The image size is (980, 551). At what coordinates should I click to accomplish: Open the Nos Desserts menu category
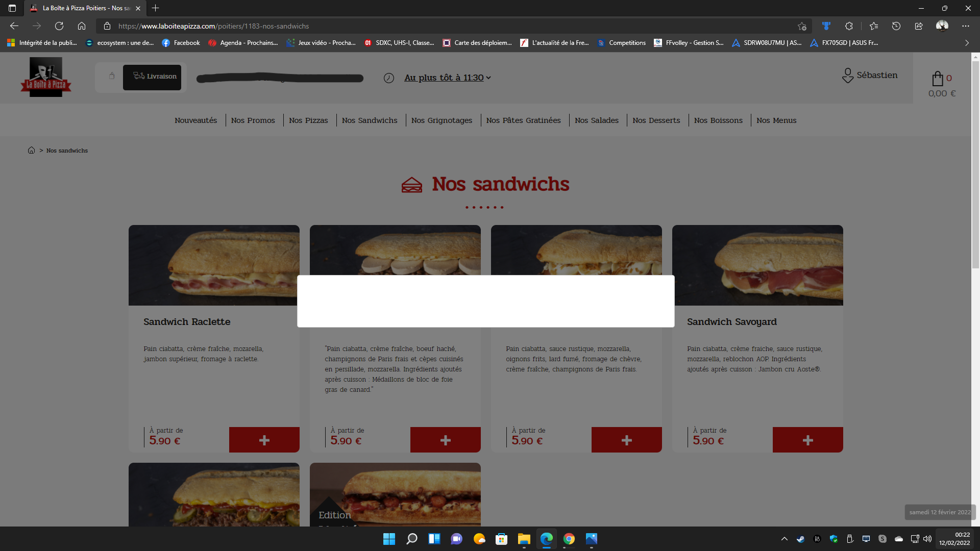(x=656, y=120)
